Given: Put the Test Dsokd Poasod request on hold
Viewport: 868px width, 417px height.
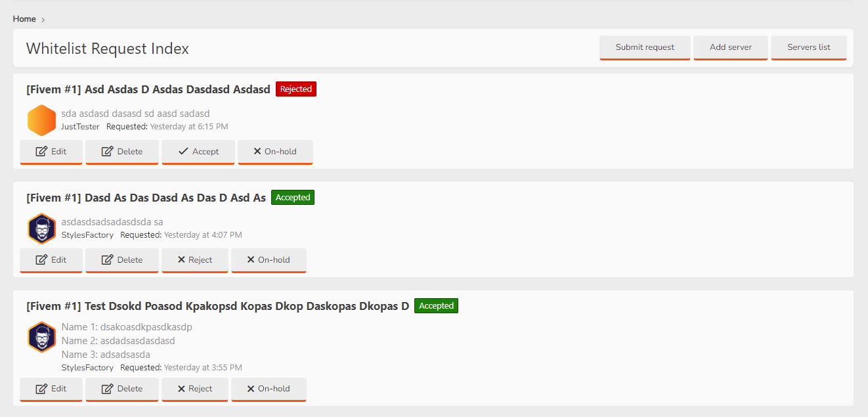Looking at the screenshot, I should [269, 389].
